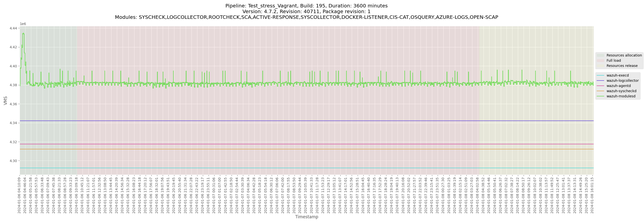Click the Resources release legend swatch
Image resolution: width=644 pixels, height=223 pixels.
(x=600, y=66)
